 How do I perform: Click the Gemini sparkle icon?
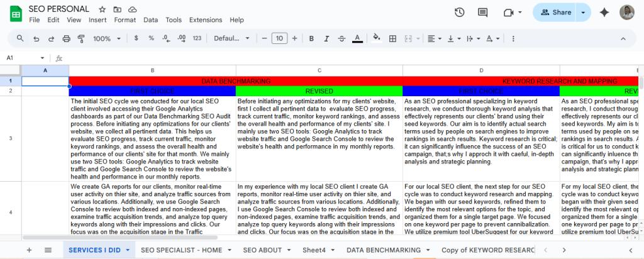tap(604, 13)
